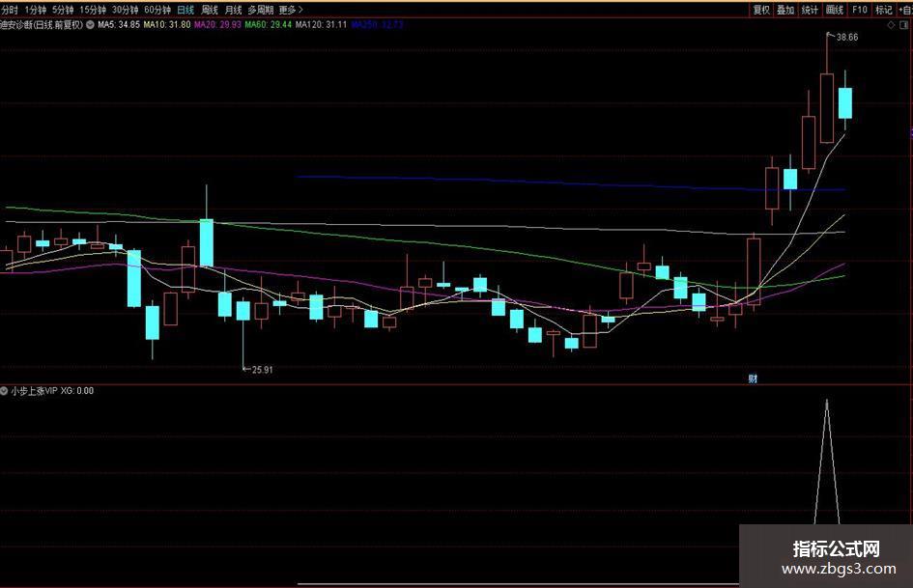Open 小步上涨VIP indicator dropdown circle icon
Image resolution: width=913 pixels, height=588 pixels.
tap(4, 391)
